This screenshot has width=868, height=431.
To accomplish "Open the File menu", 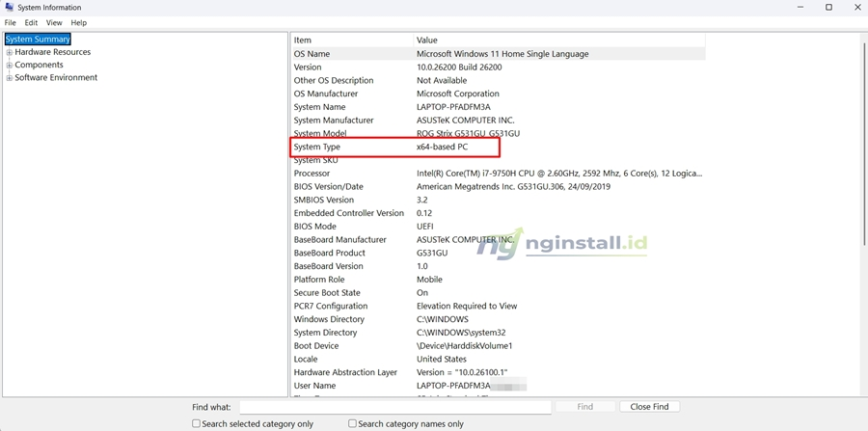I will (x=10, y=23).
